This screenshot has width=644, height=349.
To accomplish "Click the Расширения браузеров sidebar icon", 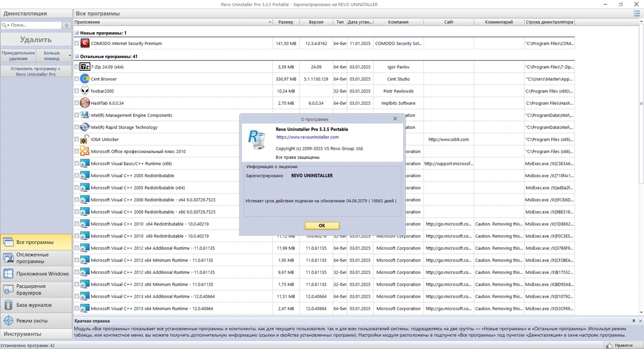I will [x=8, y=289].
